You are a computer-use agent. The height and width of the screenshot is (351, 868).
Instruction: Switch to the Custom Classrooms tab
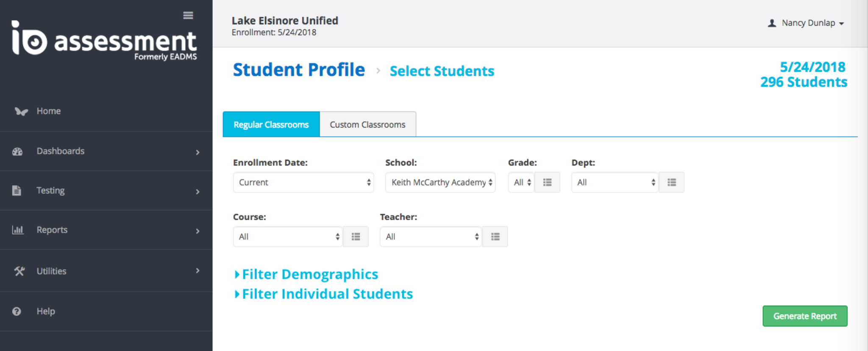367,125
